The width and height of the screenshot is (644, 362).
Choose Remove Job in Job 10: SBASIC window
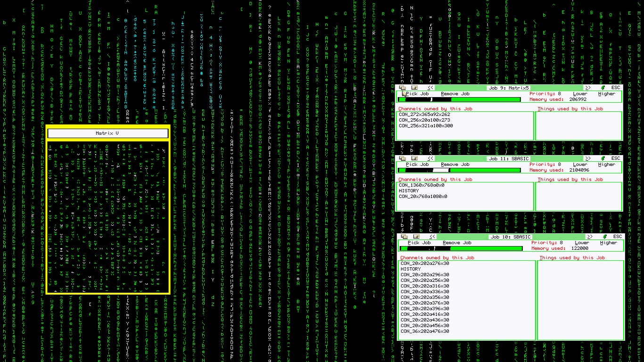click(x=457, y=243)
